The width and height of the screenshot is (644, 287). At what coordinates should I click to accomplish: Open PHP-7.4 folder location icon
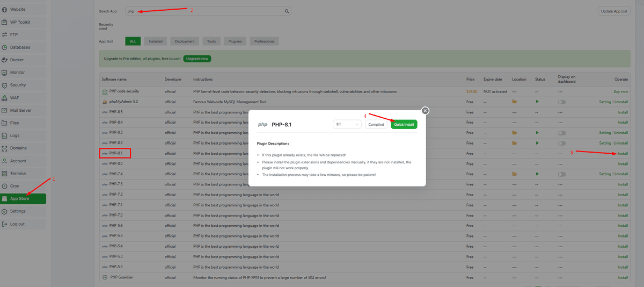coord(514,174)
